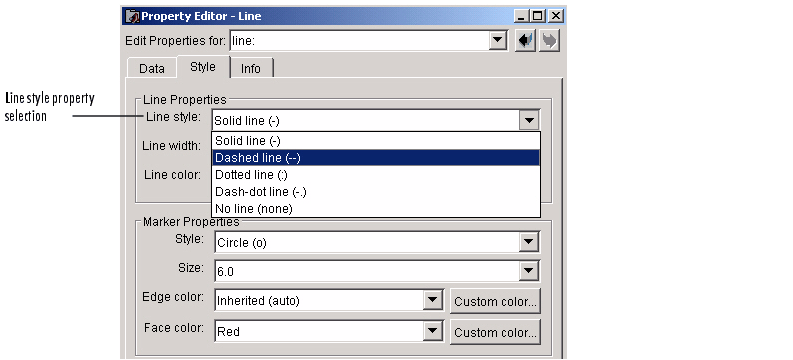The image size is (793, 360).
Task: Minimize the Property Editor window
Action: 521,16
